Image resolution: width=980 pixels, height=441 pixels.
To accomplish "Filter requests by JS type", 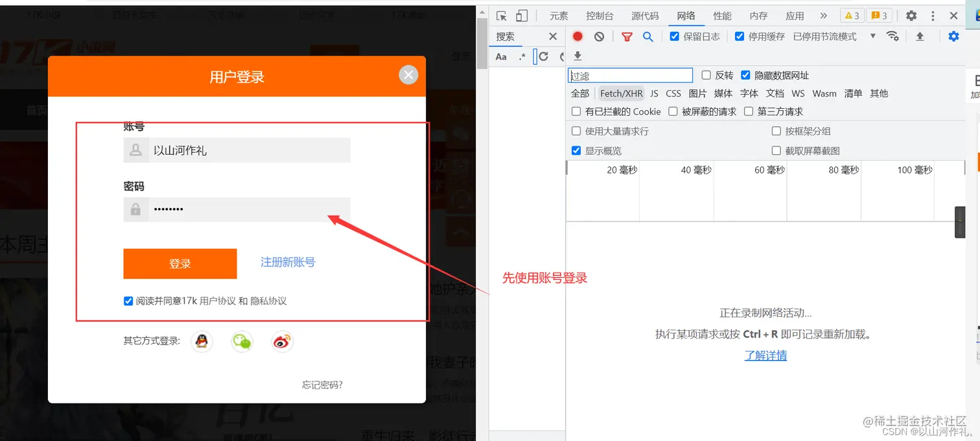I will coord(654,93).
